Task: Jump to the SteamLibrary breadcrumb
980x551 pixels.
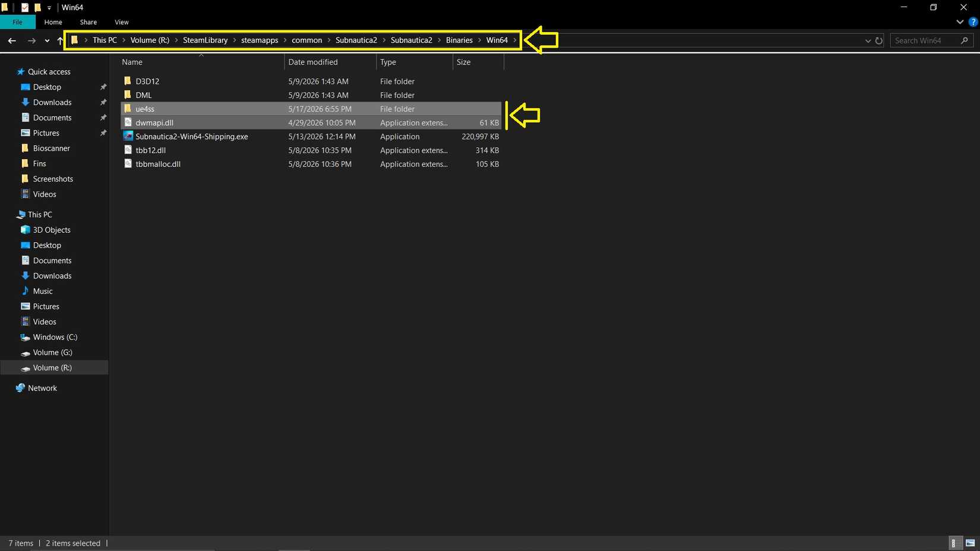Action: pos(205,40)
